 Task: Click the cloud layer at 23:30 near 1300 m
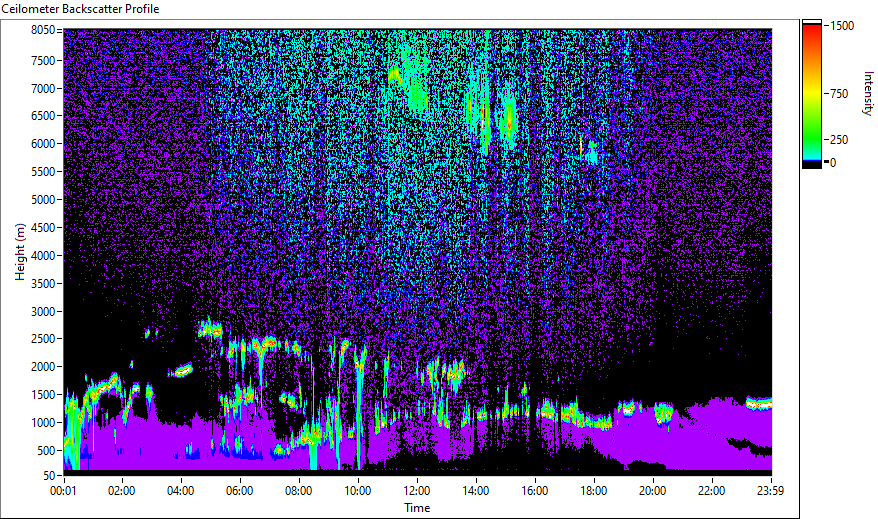(759, 403)
